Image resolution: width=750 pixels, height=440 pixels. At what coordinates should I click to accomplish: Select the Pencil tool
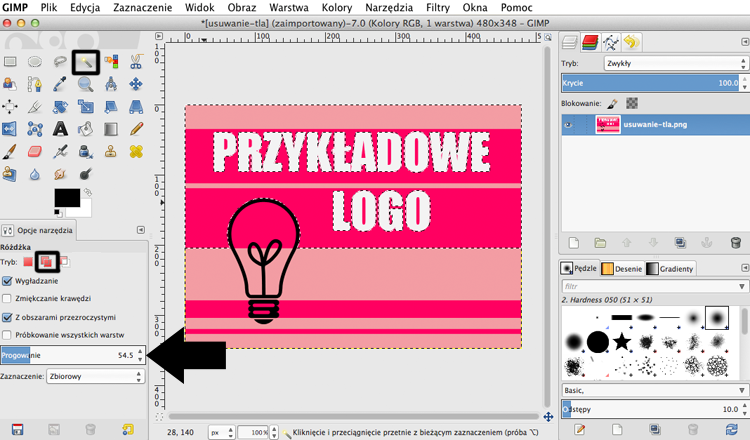[x=136, y=129]
